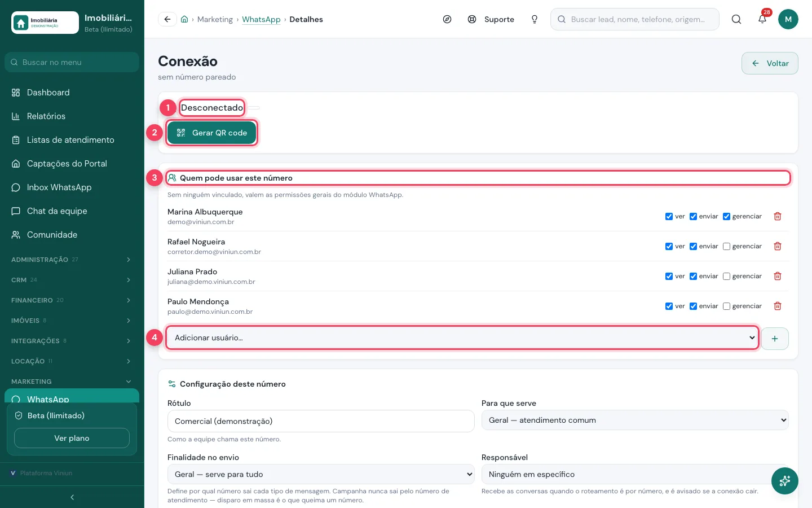
Task: Click the Gerar QR code button
Action: (x=211, y=133)
